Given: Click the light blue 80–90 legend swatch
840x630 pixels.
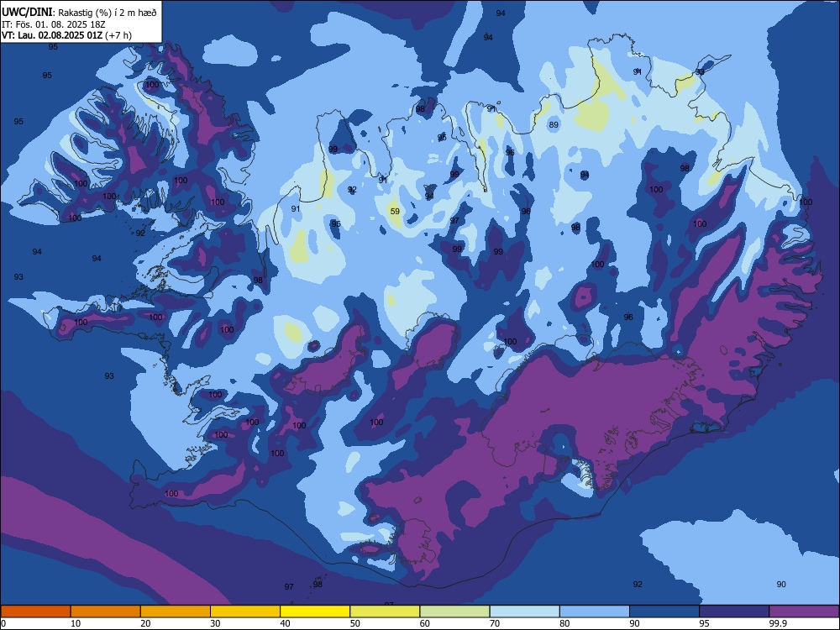Looking at the screenshot, I should [595, 612].
